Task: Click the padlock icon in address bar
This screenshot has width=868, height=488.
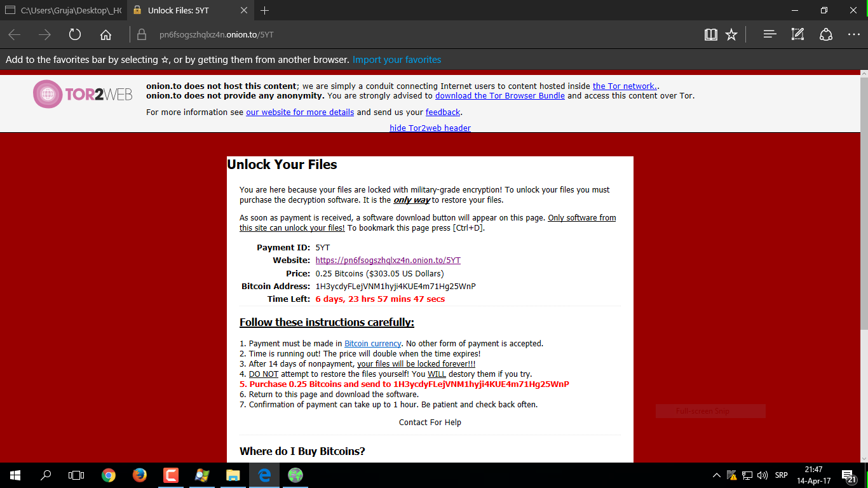Action: pyautogui.click(x=142, y=35)
